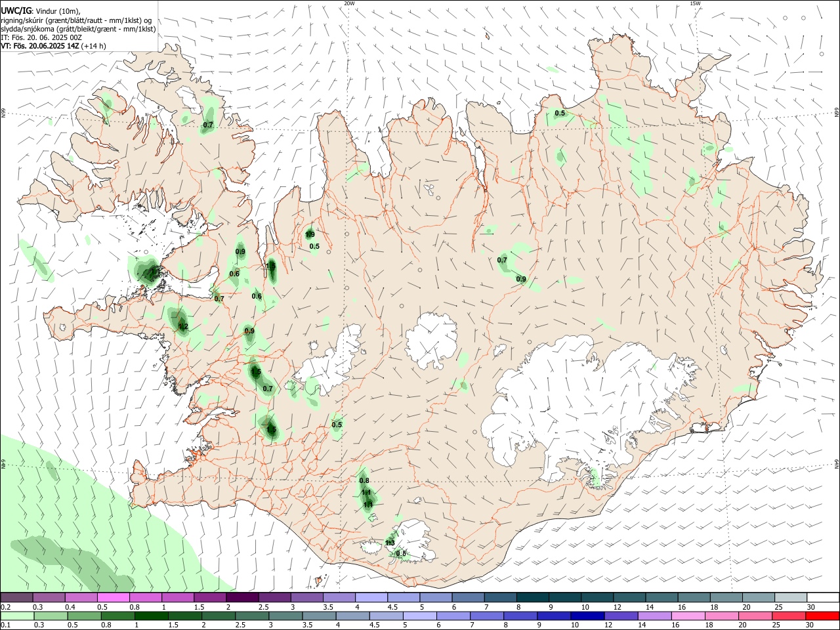Pick the darkest purple 2–2.5 swatch in upper legend
This screenshot has width=840, height=630.
[x=242, y=597]
